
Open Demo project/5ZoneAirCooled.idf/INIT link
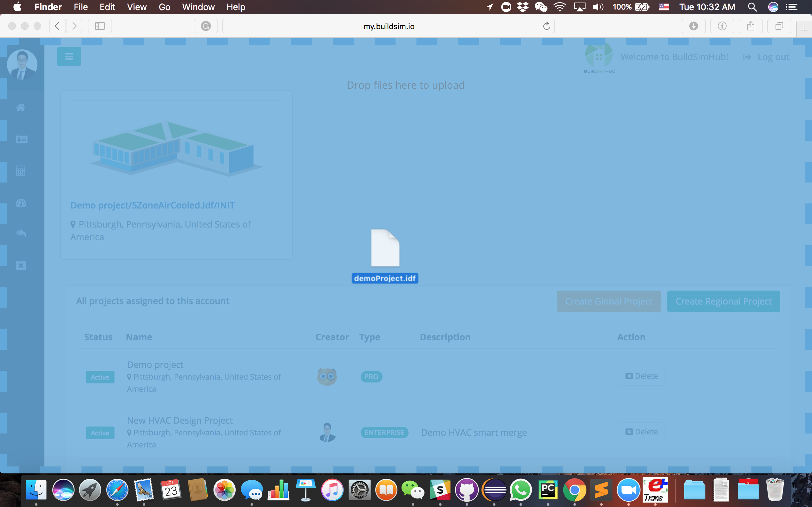tap(152, 205)
